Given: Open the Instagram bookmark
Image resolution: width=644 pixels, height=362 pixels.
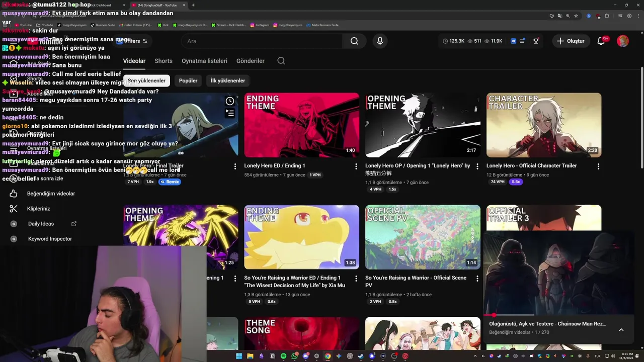Looking at the screenshot, I should (261, 25).
